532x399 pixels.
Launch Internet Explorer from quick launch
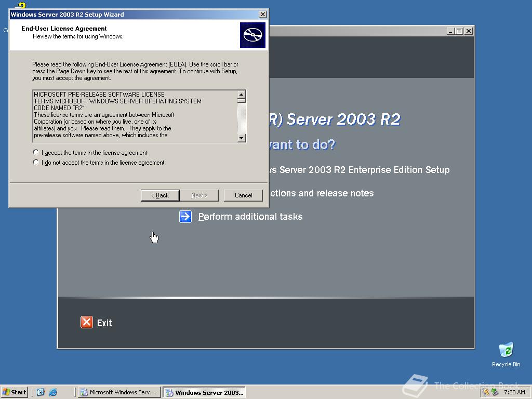coord(53,392)
